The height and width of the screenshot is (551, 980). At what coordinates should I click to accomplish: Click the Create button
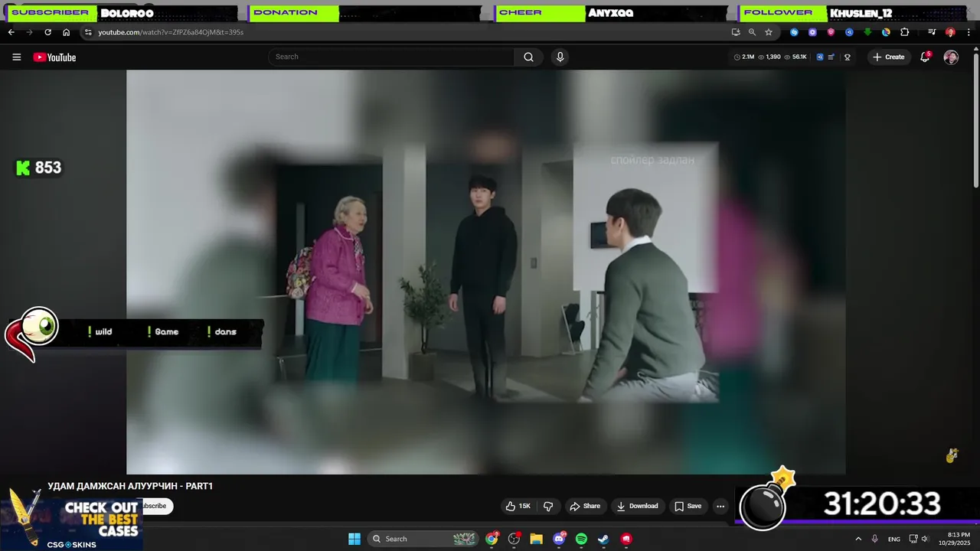click(888, 57)
